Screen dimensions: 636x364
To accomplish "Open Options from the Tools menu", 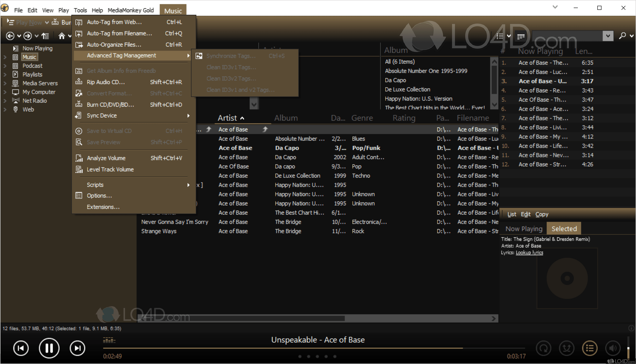I will pos(99,196).
